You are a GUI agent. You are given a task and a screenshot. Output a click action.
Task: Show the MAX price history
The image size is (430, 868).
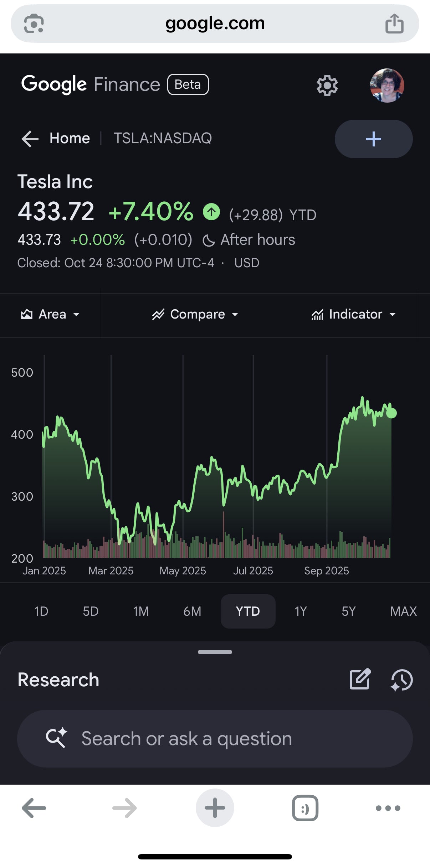click(x=403, y=611)
